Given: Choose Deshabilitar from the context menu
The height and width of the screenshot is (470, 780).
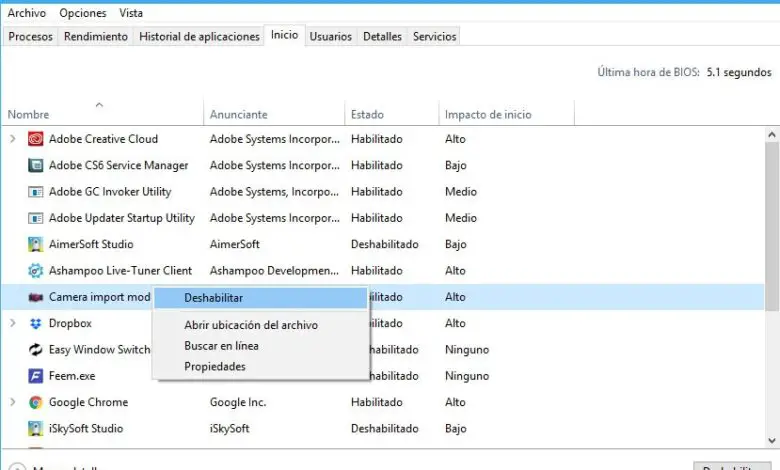Looking at the screenshot, I should [213, 297].
